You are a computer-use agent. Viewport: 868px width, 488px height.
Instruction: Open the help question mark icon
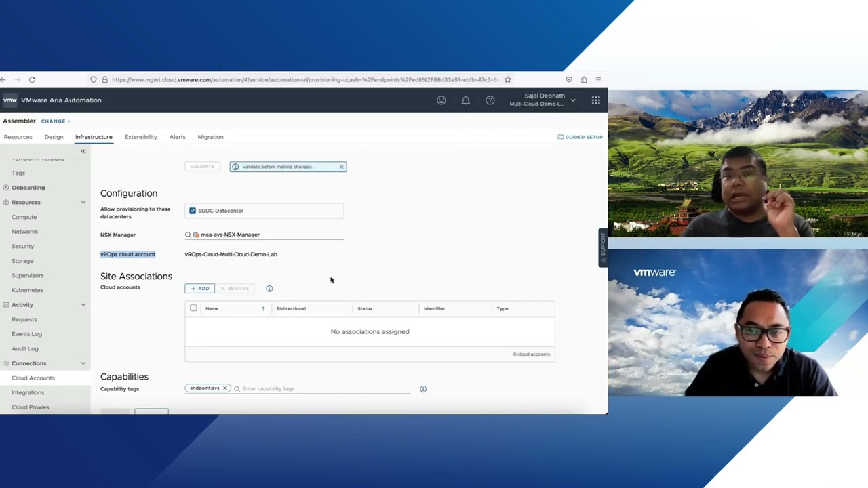pos(490,100)
